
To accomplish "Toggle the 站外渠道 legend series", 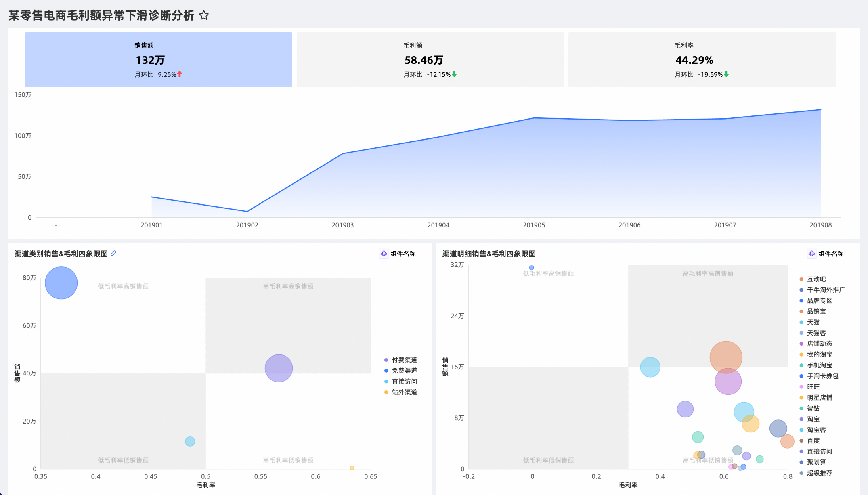I will point(401,392).
